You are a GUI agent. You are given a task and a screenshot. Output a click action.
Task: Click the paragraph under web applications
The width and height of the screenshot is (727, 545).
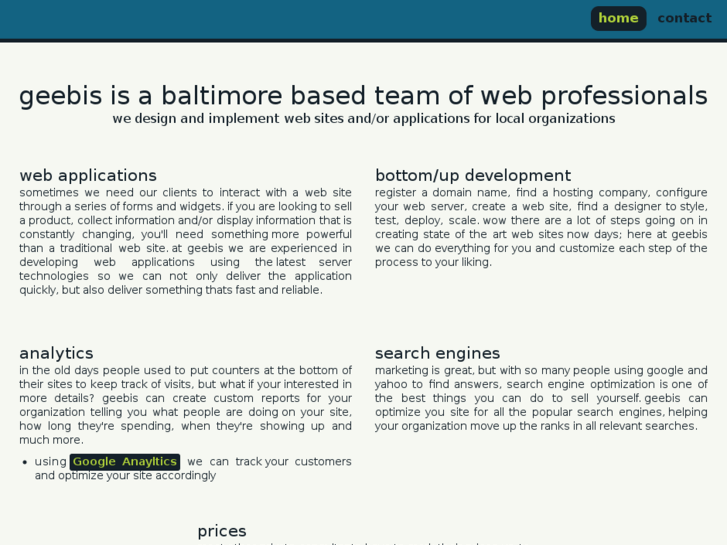(x=185, y=241)
